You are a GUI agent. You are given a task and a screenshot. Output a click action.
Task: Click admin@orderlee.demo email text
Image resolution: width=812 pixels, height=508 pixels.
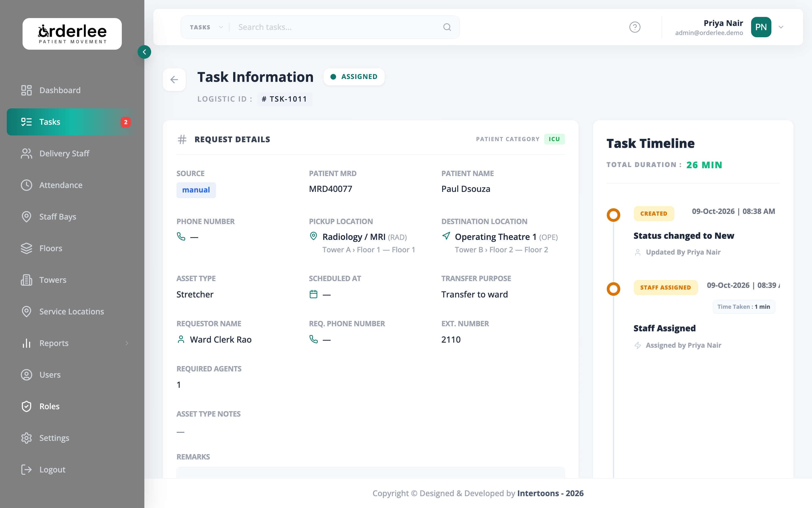[709, 32]
